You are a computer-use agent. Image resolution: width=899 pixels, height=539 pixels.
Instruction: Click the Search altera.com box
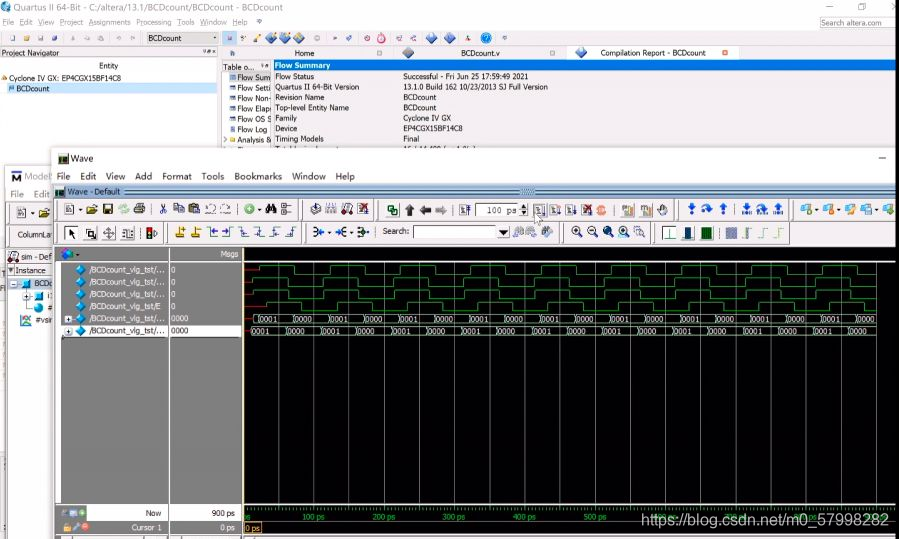coord(857,23)
